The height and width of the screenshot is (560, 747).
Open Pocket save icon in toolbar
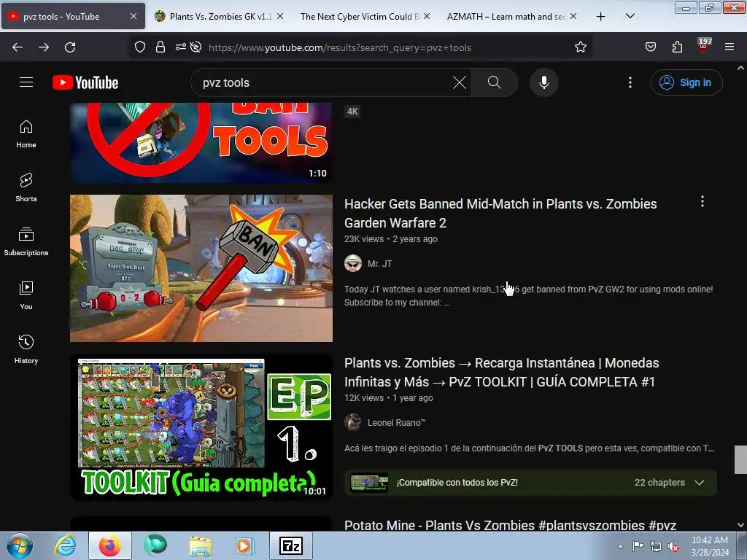coord(650,47)
